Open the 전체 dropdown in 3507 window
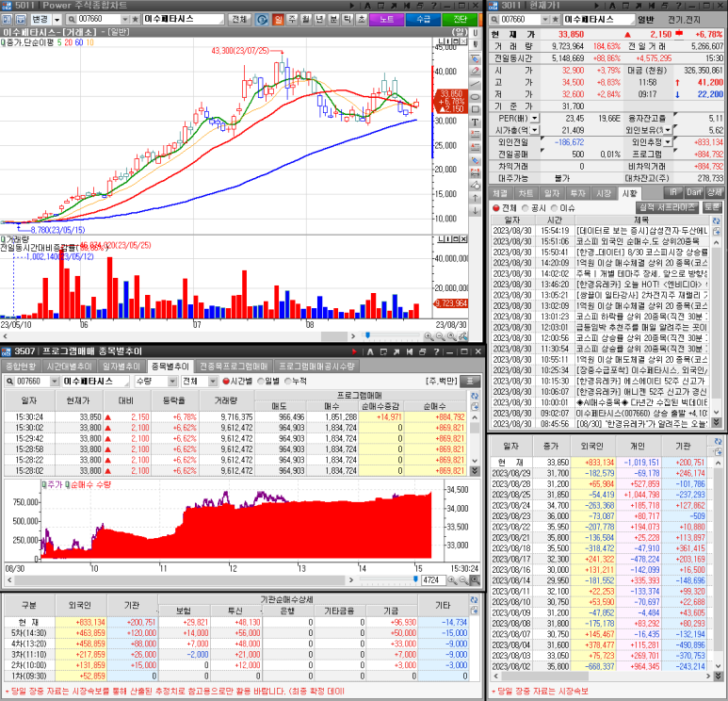This screenshot has width=728, height=701. tap(213, 382)
